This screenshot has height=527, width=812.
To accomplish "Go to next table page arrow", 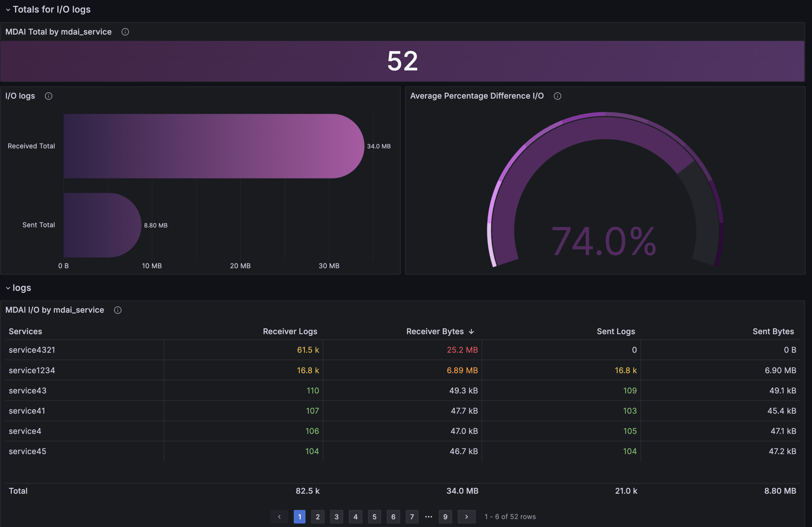I will (x=466, y=517).
